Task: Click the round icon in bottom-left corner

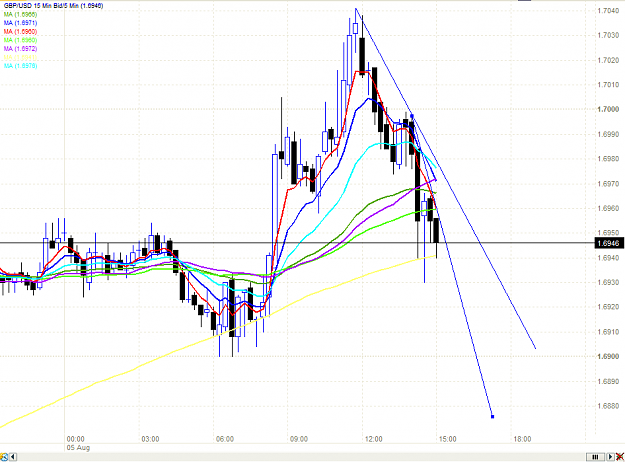Action: [4, 457]
